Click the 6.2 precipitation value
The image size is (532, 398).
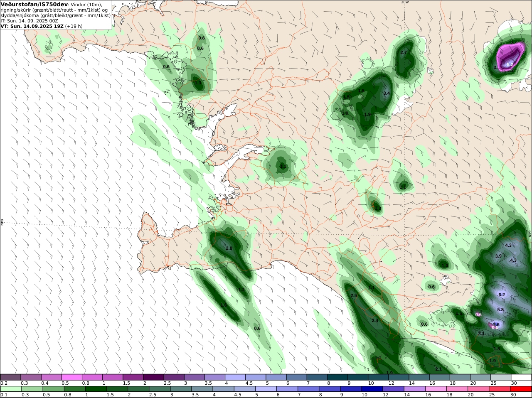click(x=501, y=295)
